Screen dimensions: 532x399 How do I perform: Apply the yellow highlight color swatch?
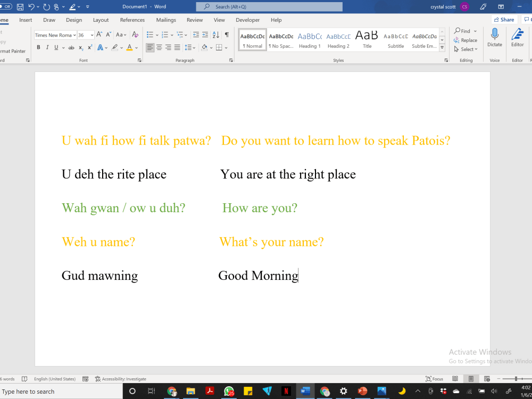tap(115, 47)
